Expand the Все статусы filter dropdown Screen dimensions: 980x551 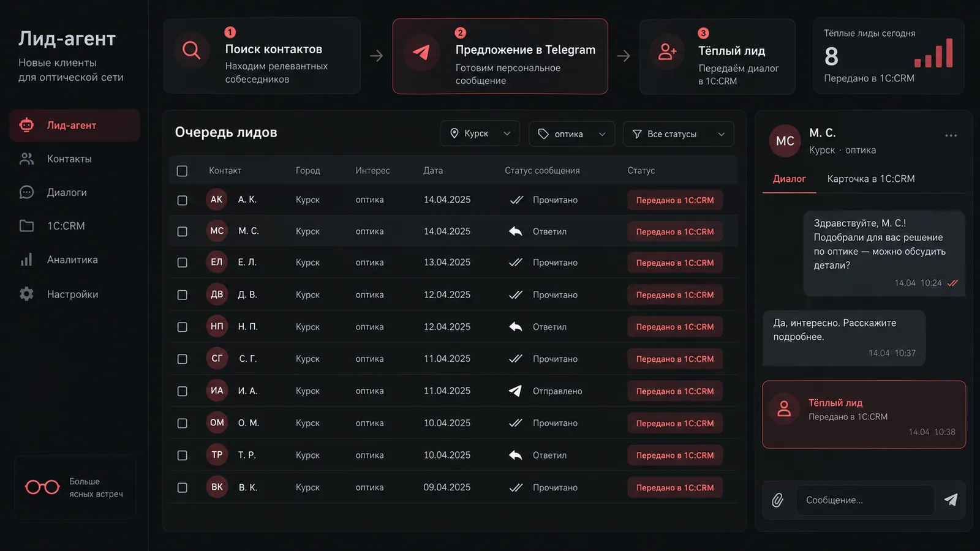click(679, 133)
